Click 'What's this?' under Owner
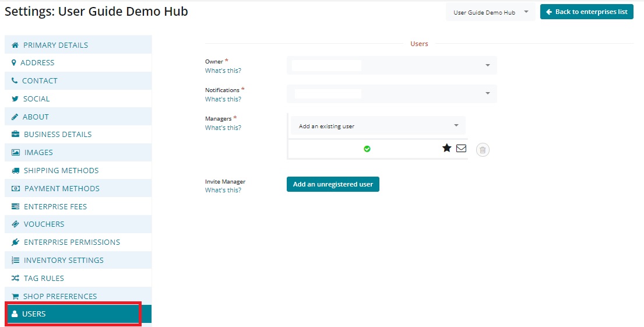This screenshot has width=644, height=327. (x=223, y=71)
